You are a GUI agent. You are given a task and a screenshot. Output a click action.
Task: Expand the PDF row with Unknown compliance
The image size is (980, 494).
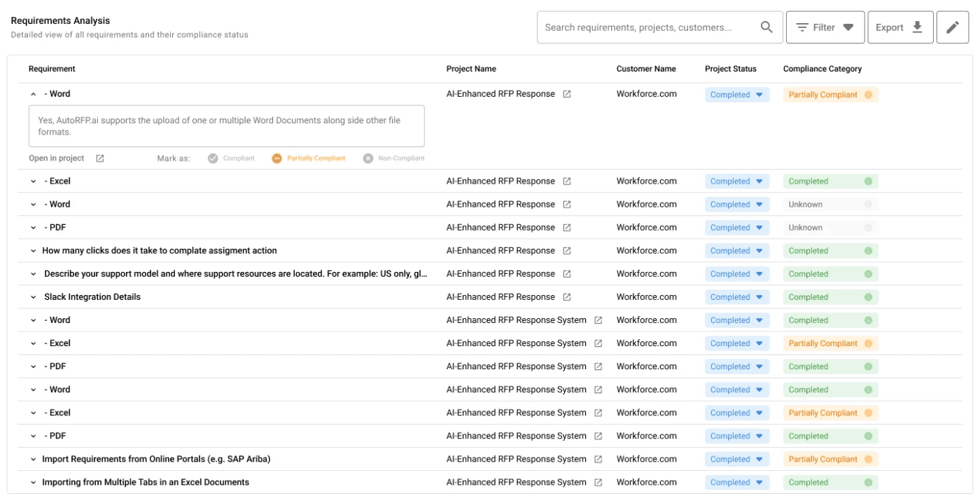(33, 228)
